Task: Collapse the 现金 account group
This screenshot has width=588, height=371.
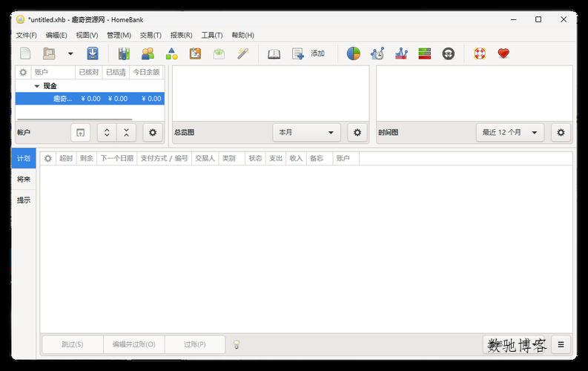Action: 37,86
